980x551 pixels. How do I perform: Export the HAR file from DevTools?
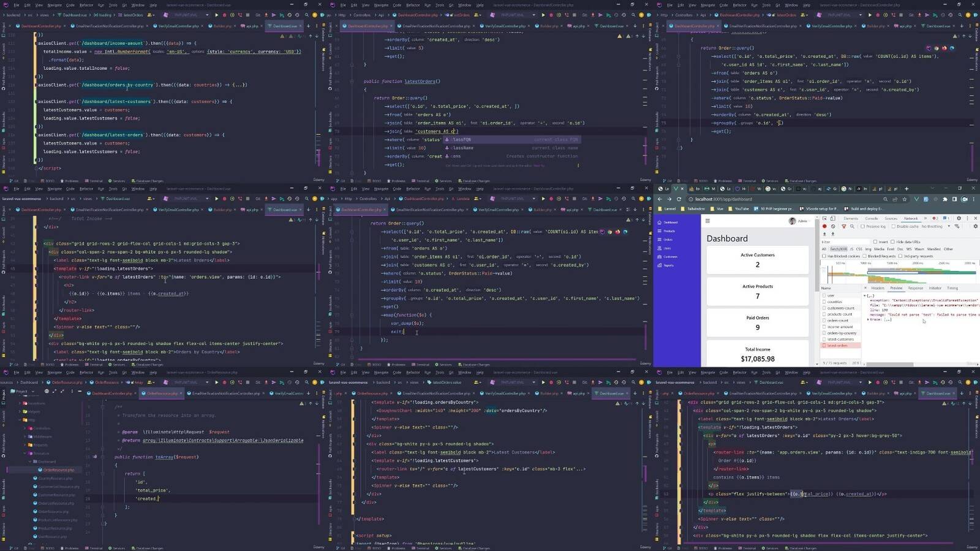(832, 234)
